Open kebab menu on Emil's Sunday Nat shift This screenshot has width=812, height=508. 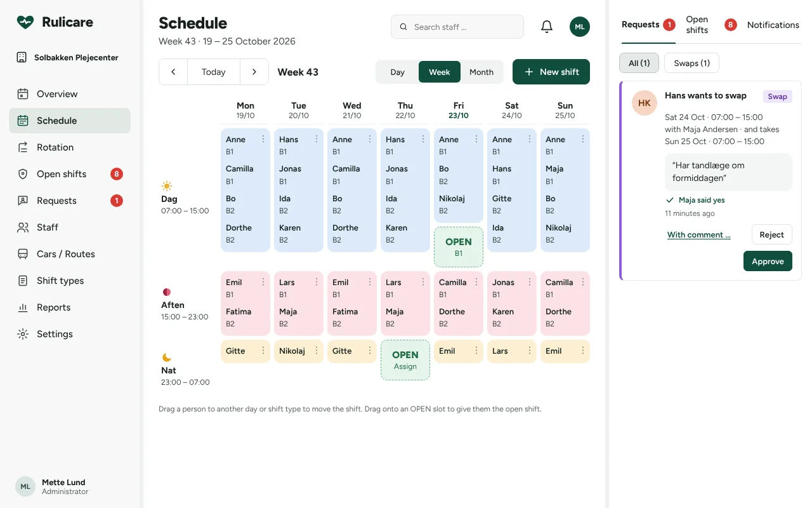(583, 351)
